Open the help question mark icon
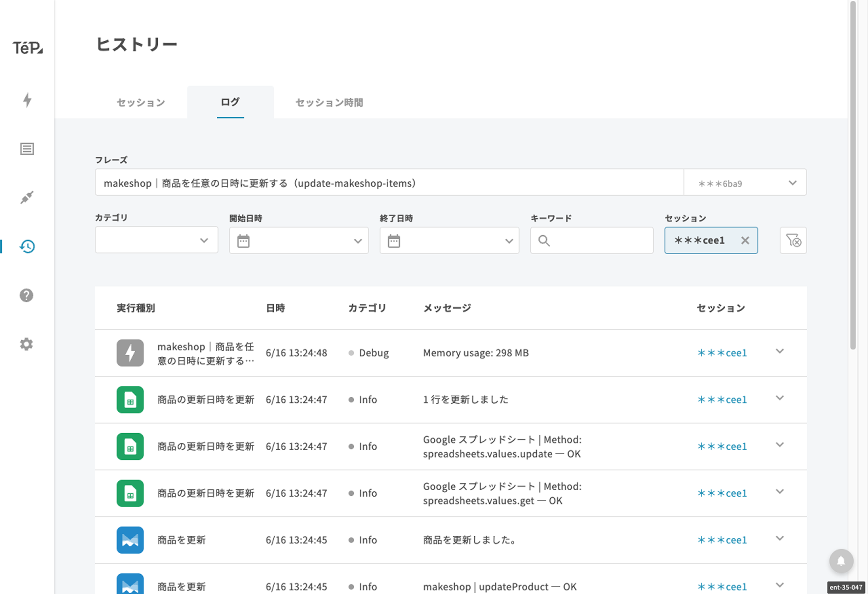The height and width of the screenshot is (594, 868). [26, 296]
